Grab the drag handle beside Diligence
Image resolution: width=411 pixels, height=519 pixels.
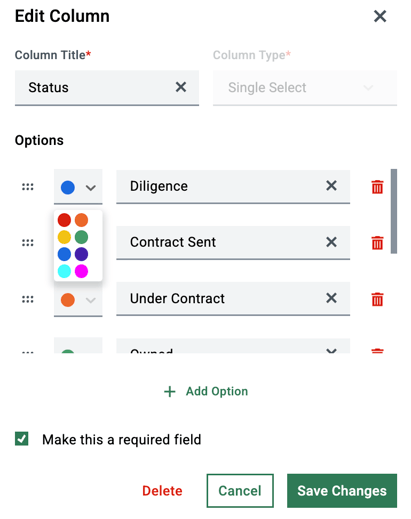pos(28,187)
